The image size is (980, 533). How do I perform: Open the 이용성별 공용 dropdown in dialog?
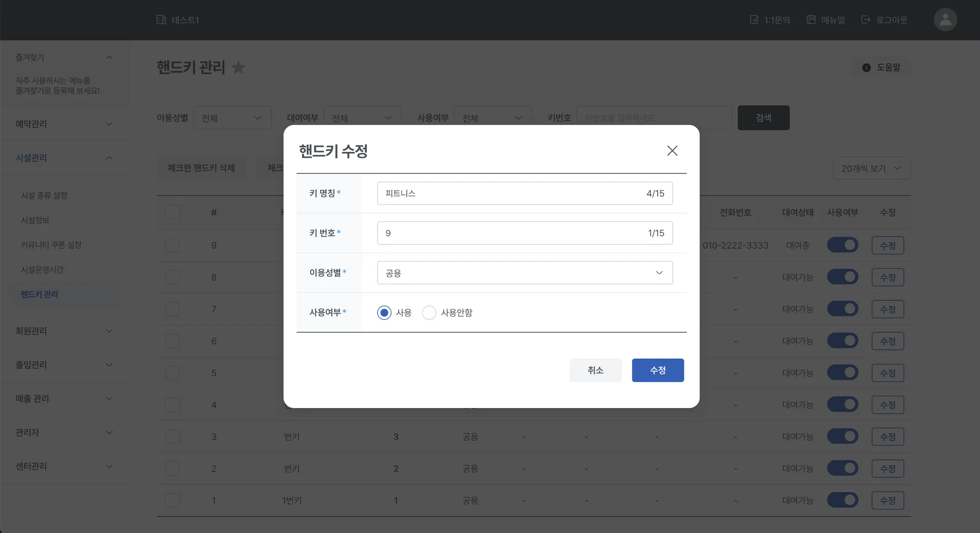coord(524,273)
